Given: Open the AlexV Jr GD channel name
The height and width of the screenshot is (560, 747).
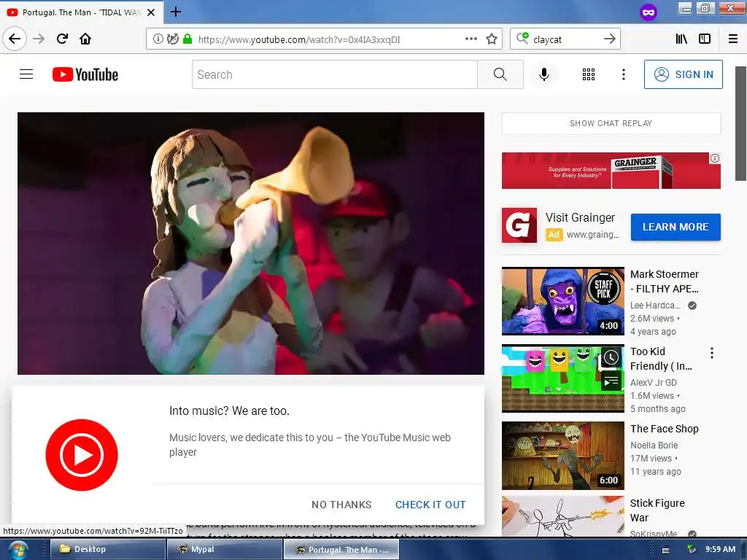Looking at the screenshot, I should 653,382.
